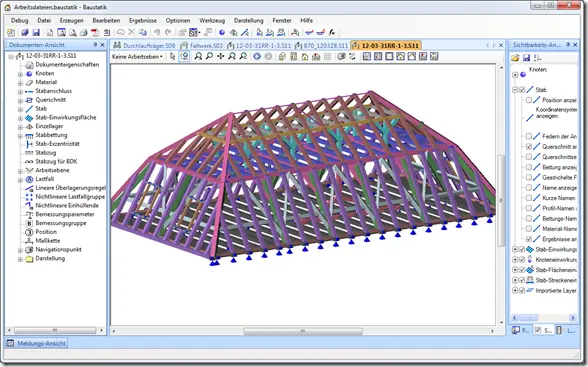Click the house view icon in view toolbar
This screenshot has width=588, height=367.
click(x=305, y=57)
